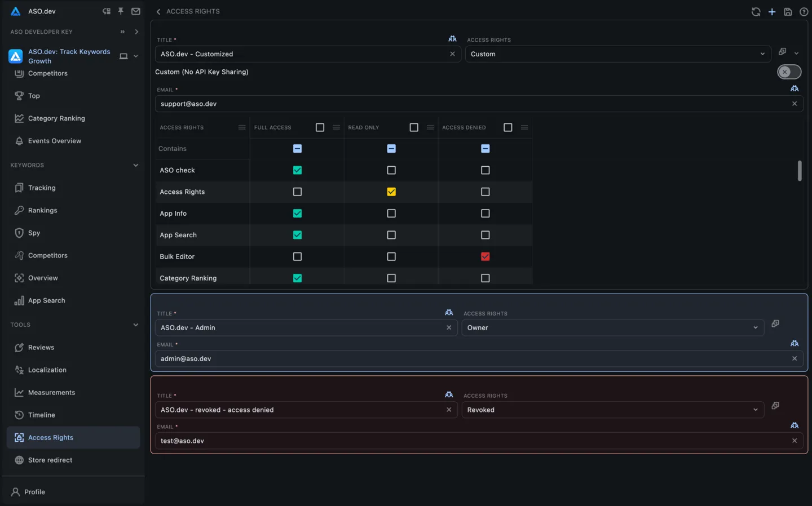Screen dimensions: 812x506
Task: Click duplicate icon beside Owner access rights
Action: pyautogui.click(x=775, y=323)
